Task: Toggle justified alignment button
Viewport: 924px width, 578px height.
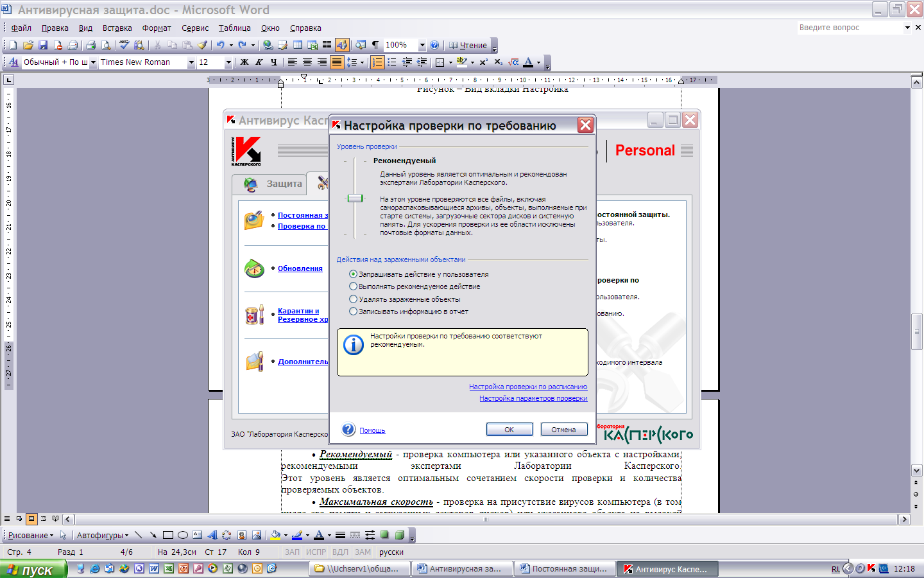Action: click(x=337, y=62)
